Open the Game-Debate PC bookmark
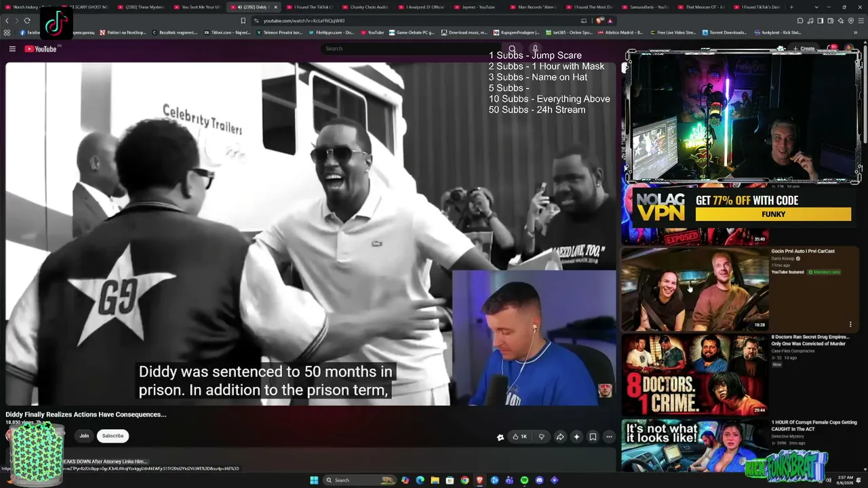This screenshot has height=488, width=868. [412, 33]
